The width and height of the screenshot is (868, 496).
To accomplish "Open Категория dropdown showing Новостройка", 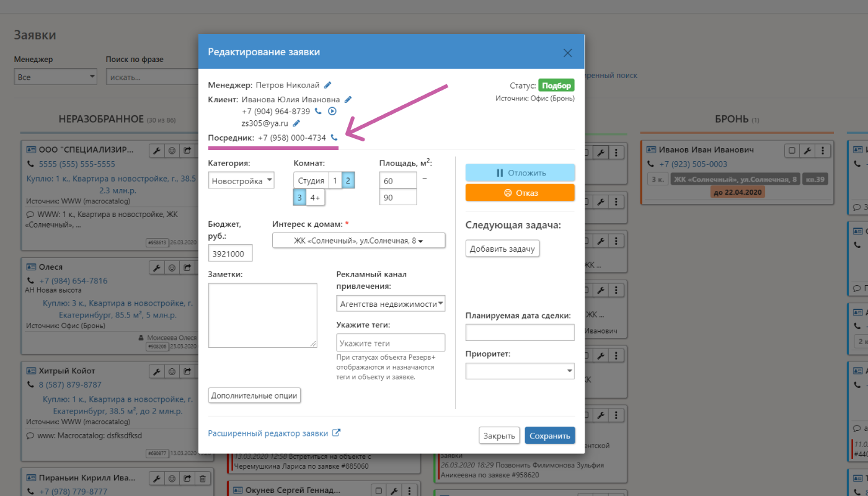I will pyautogui.click(x=241, y=180).
